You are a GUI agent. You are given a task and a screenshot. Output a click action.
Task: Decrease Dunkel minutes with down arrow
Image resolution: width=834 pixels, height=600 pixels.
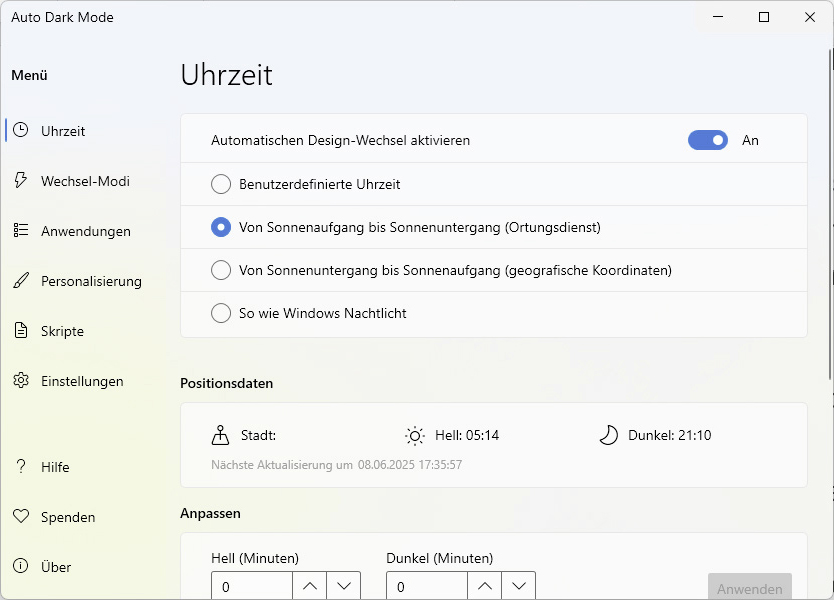pyautogui.click(x=519, y=585)
